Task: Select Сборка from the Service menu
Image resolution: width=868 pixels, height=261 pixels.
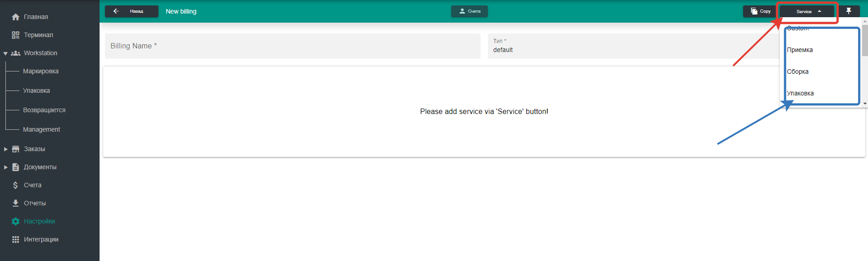Action: coord(797,71)
